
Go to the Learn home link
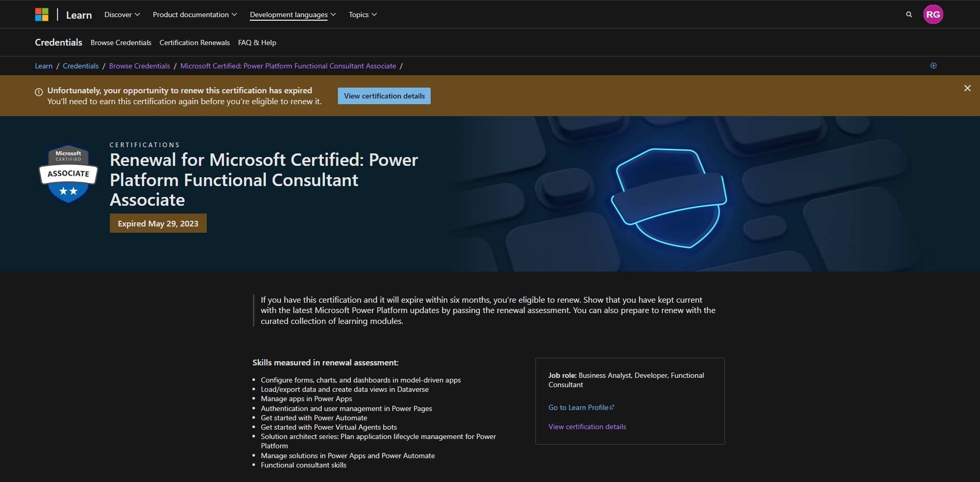pos(79,15)
